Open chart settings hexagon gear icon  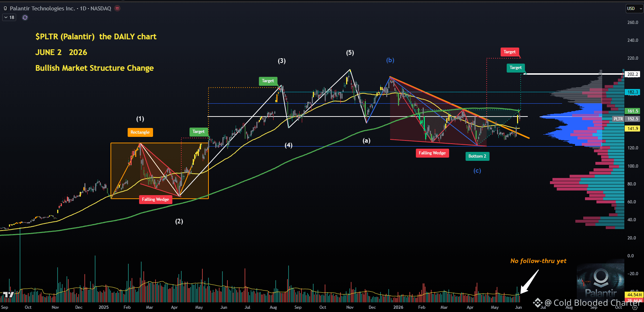coord(635,307)
